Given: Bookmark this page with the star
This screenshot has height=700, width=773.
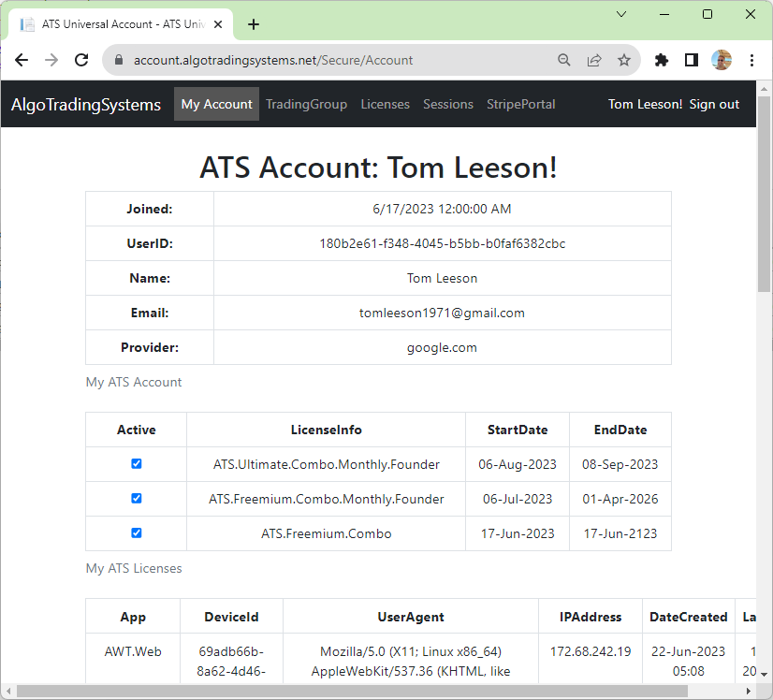Looking at the screenshot, I should (624, 60).
